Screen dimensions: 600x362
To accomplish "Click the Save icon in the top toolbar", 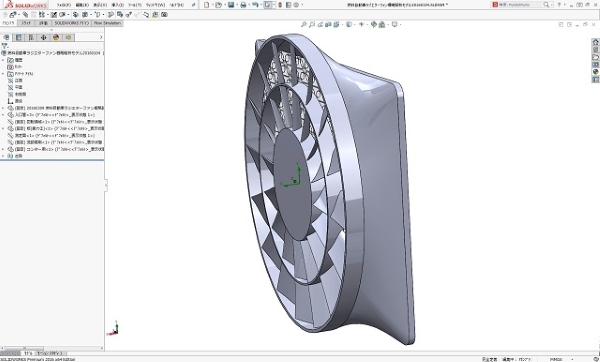I will tap(231, 5).
